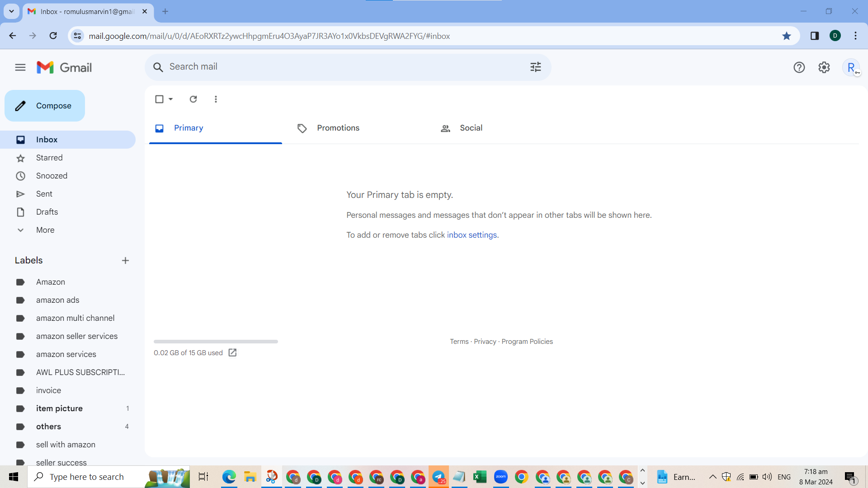This screenshot has width=868, height=488.
Task: Open the item picture label
Action: 68,408
